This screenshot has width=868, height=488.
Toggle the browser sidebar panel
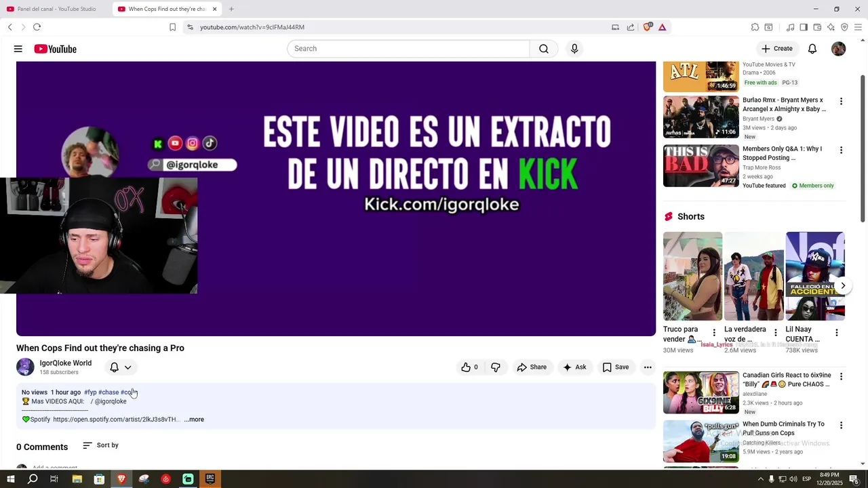coord(804,27)
